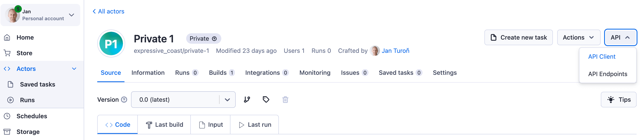Click the Private visibility badge
The image size is (644, 140).
(x=203, y=39)
